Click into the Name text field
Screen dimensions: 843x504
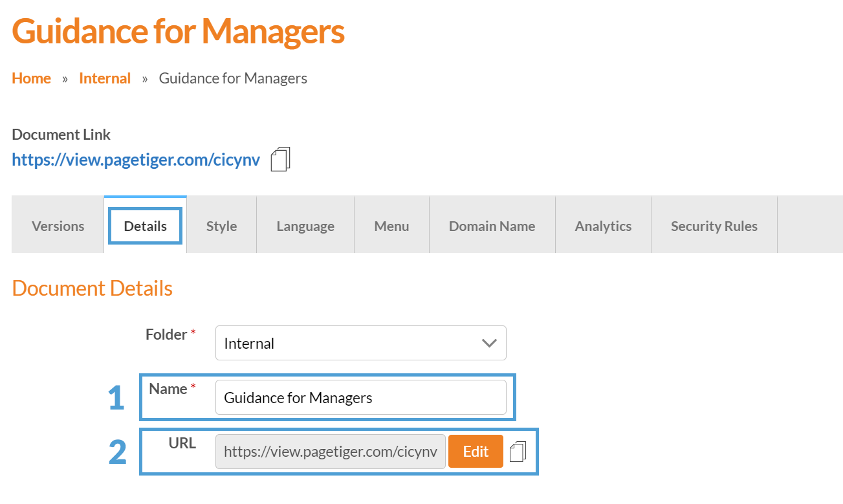[x=360, y=397]
